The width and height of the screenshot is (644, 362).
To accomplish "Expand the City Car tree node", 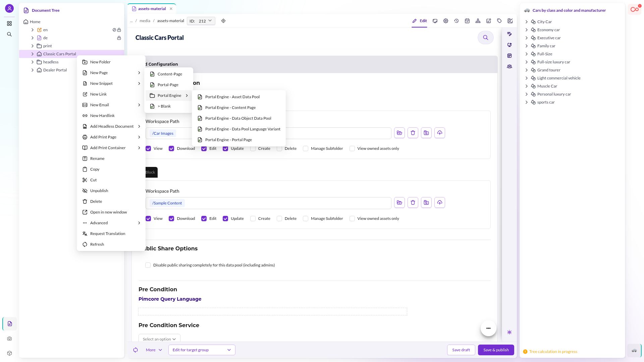I will point(527,22).
